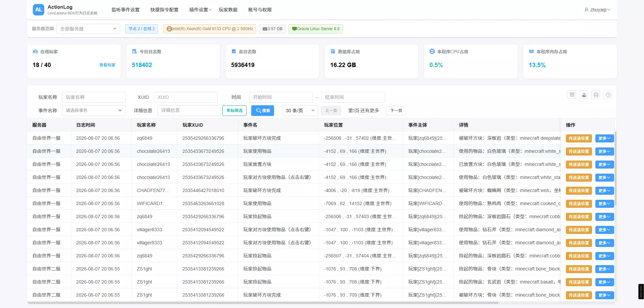Focus the 玩家名称 input field
This screenshot has height=308, width=644.
coord(94,97)
